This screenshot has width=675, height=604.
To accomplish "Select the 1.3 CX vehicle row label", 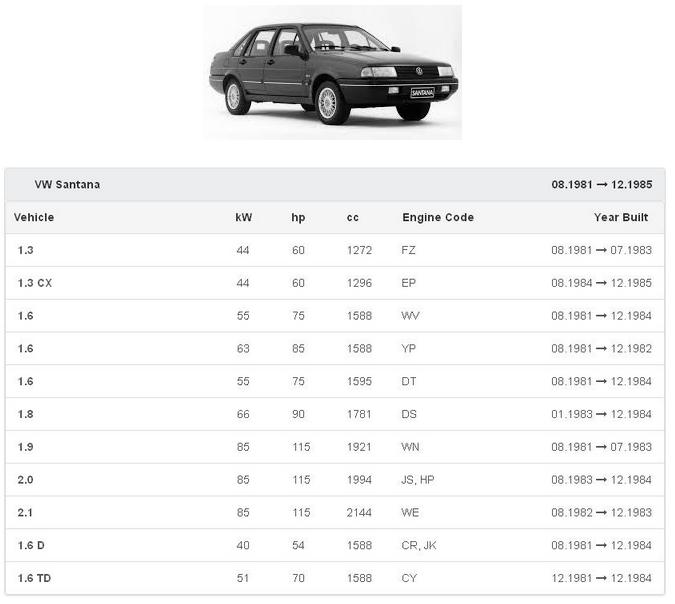I will [35, 283].
